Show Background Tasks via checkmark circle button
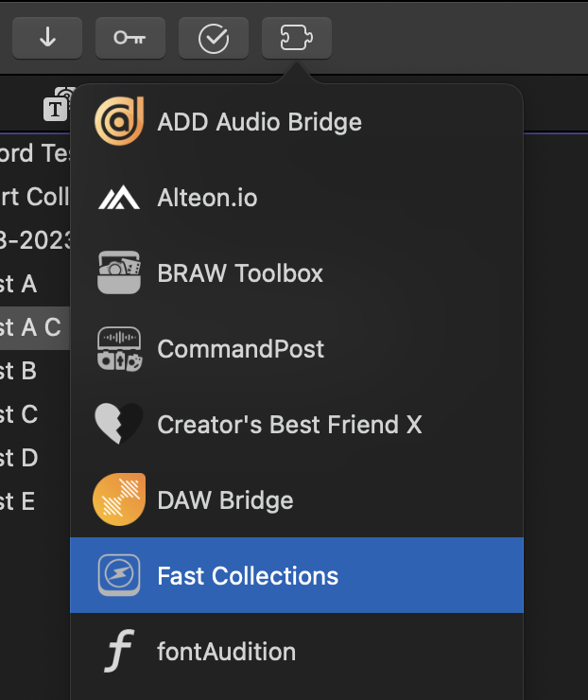Screen dimensions: 588x700 pos(214,38)
